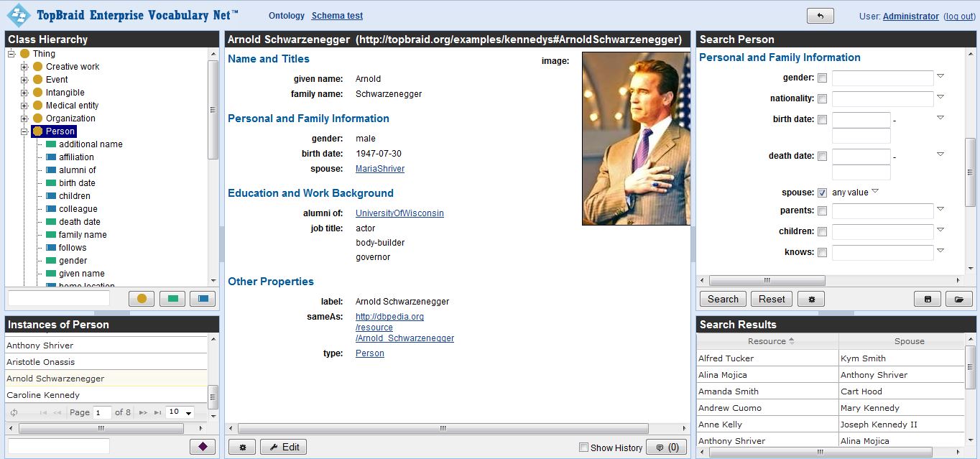980x459 pixels.
Task: Open the nationality field options arrow
Action: point(940,97)
